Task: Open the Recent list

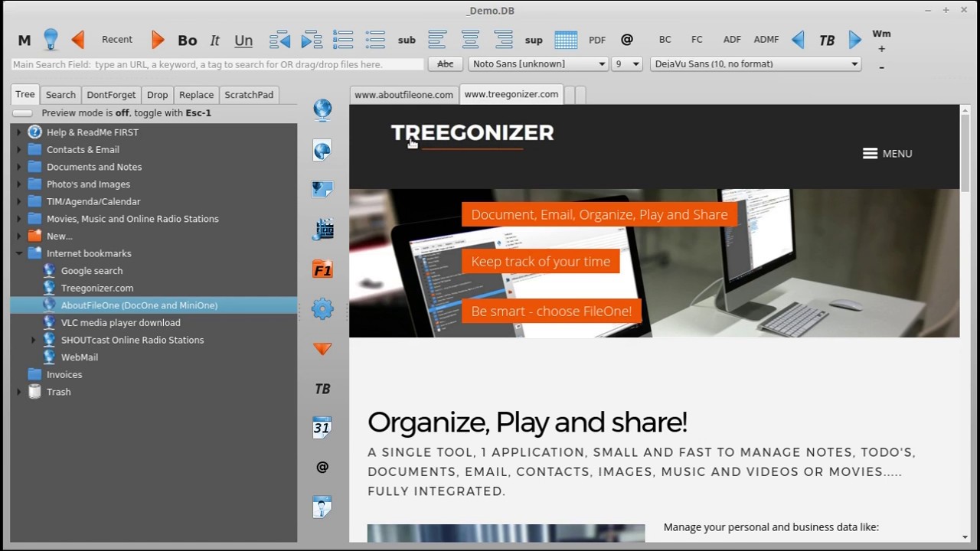Action: pyautogui.click(x=117, y=39)
